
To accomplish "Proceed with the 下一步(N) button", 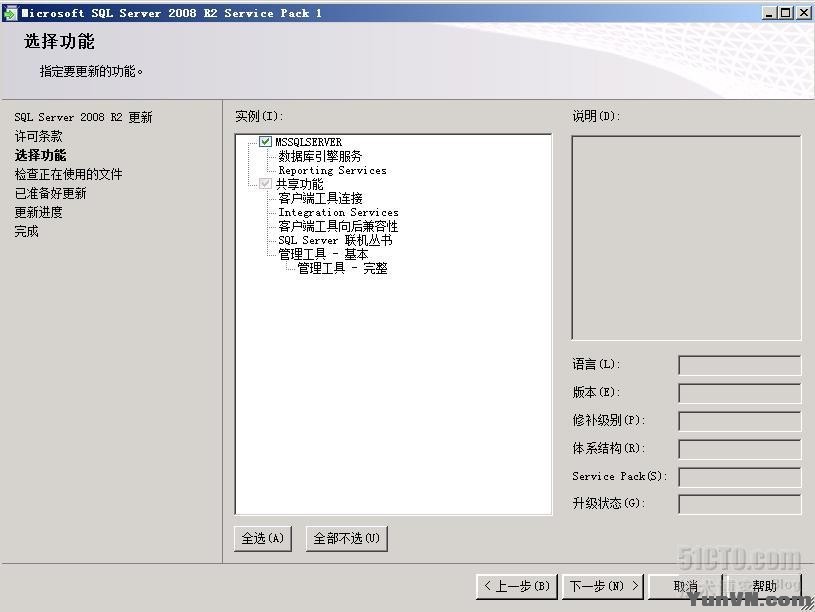I will click(x=603, y=587).
